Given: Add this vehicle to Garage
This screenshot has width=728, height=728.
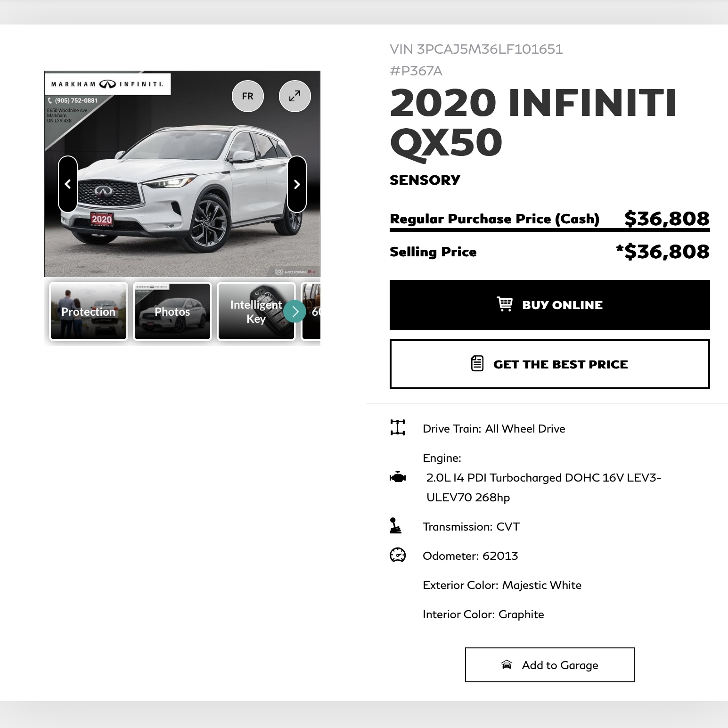Looking at the screenshot, I should (x=549, y=665).
